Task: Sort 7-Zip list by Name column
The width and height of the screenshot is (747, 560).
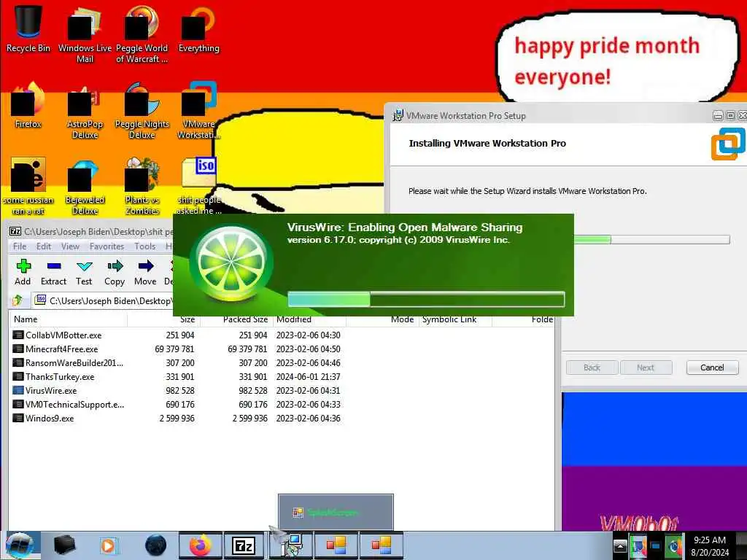Action: click(x=68, y=319)
